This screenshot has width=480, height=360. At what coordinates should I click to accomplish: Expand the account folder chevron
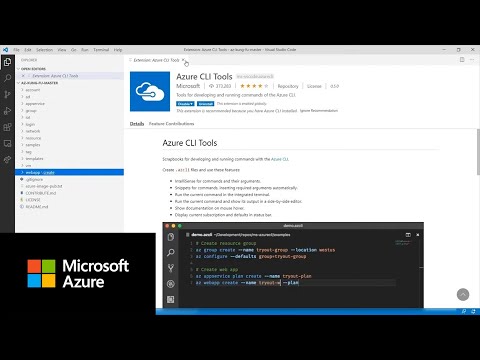point(22,90)
